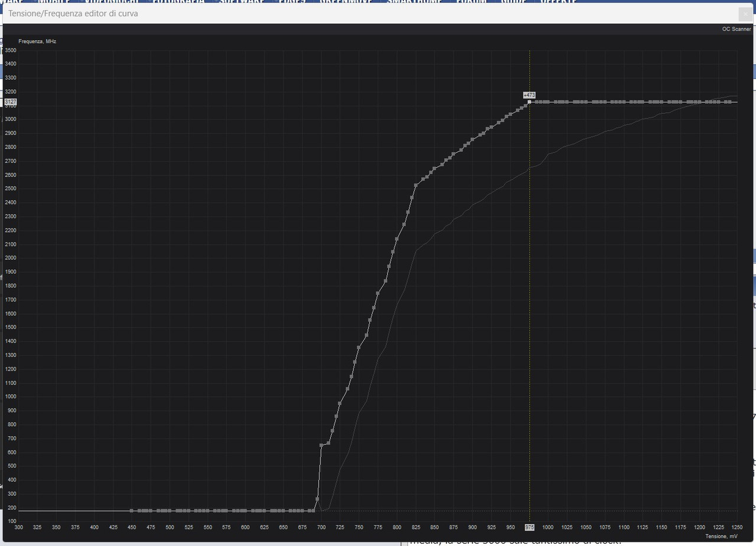This screenshot has height=546, width=756.
Task: Click the "Frequenza, MHz" axis title
Action: [x=37, y=41]
